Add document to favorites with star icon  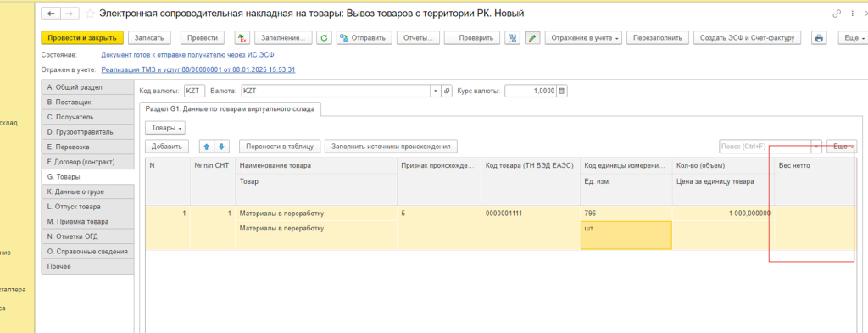[90, 14]
